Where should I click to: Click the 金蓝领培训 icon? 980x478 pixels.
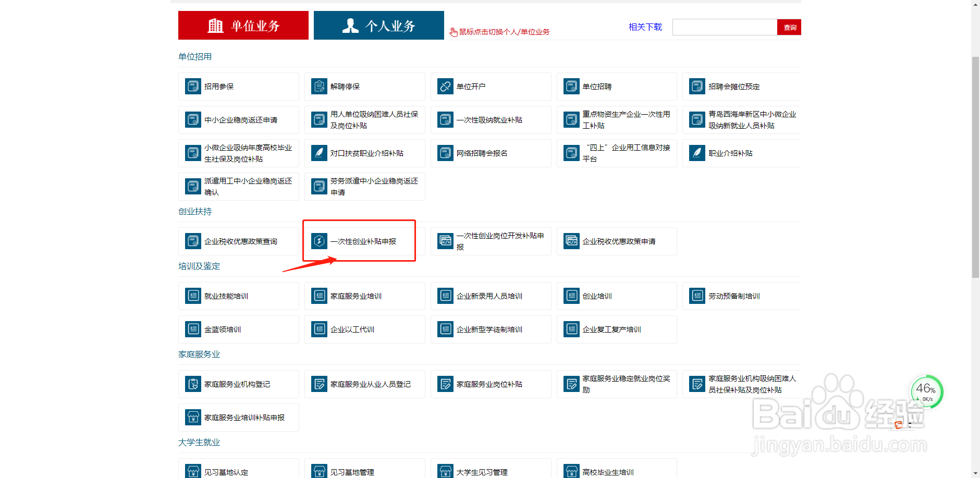tap(193, 329)
